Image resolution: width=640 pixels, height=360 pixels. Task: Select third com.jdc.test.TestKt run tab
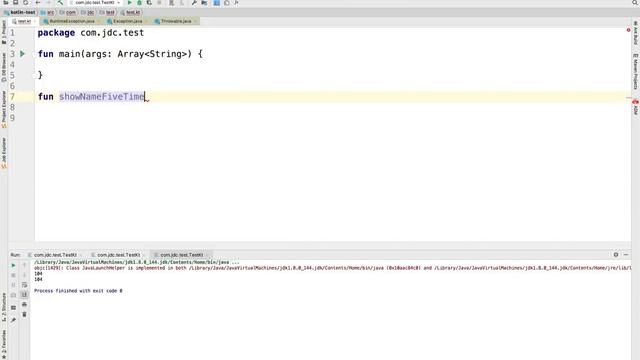point(181,255)
